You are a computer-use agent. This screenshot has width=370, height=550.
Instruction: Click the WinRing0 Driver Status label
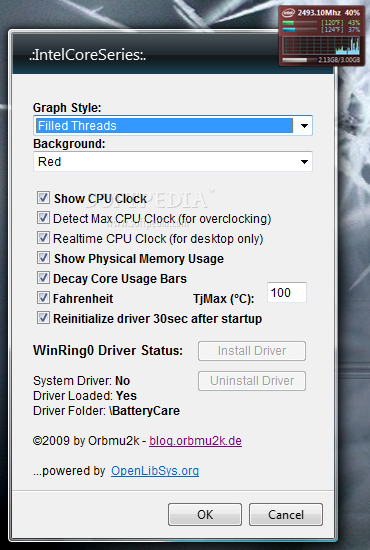(x=108, y=350)
